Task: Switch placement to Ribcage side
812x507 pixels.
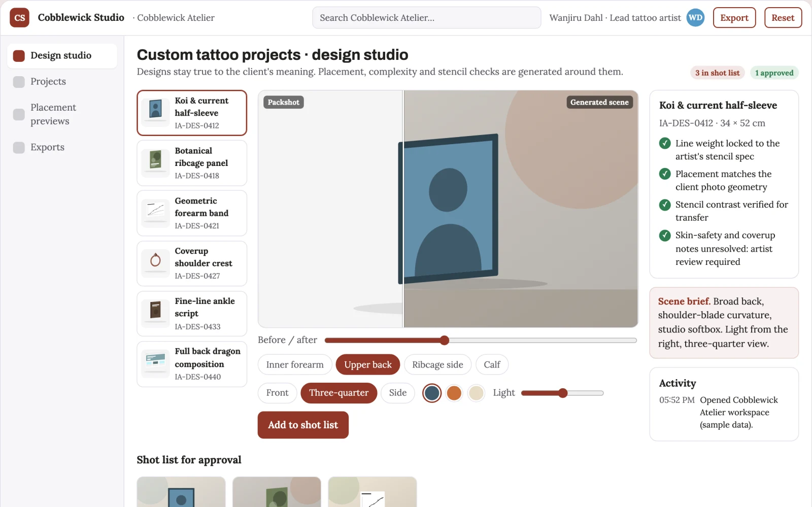Action: point(437,364)
